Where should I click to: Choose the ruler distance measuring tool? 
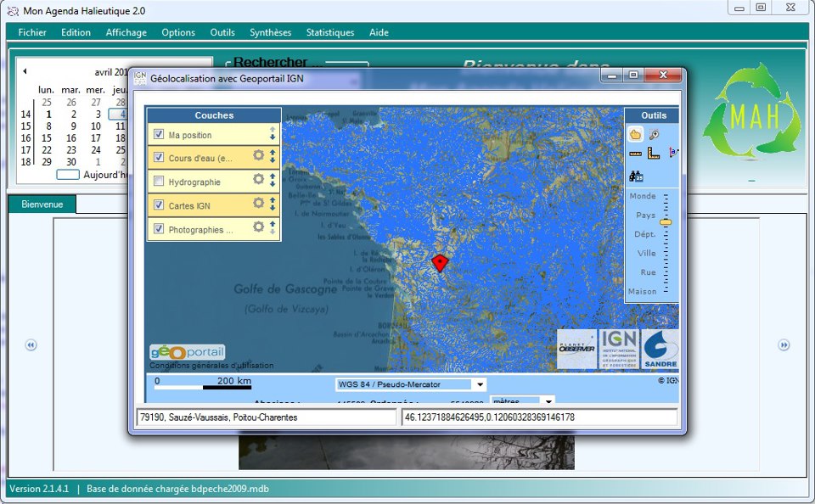[x=635, y=154]
